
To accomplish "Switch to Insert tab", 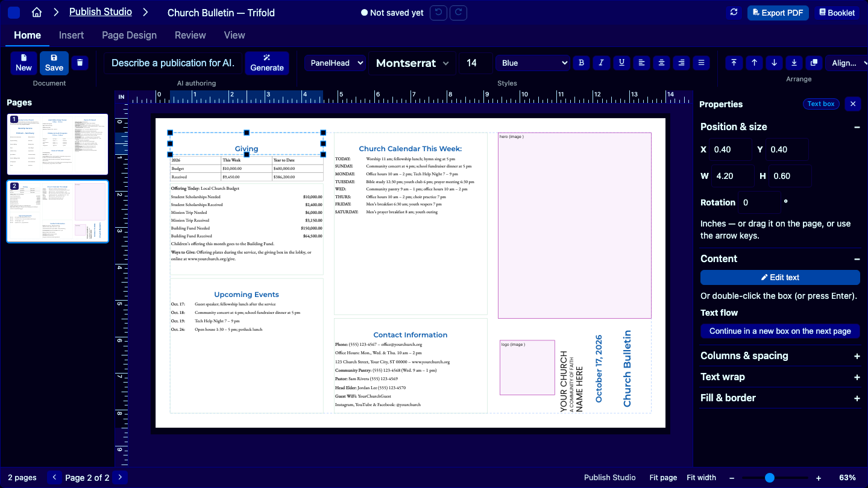I will point(71,35).
